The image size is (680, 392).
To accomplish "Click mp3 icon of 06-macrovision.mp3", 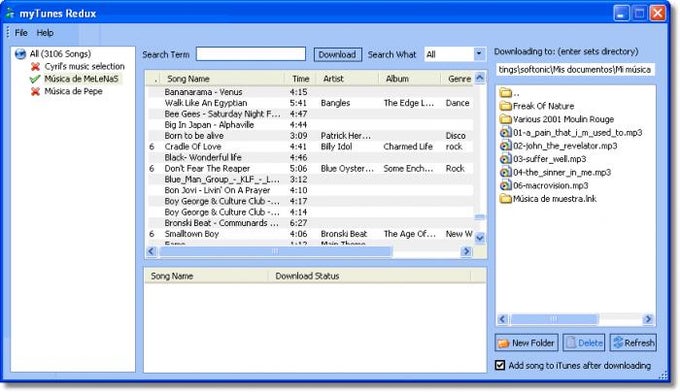I will point(505,186).
